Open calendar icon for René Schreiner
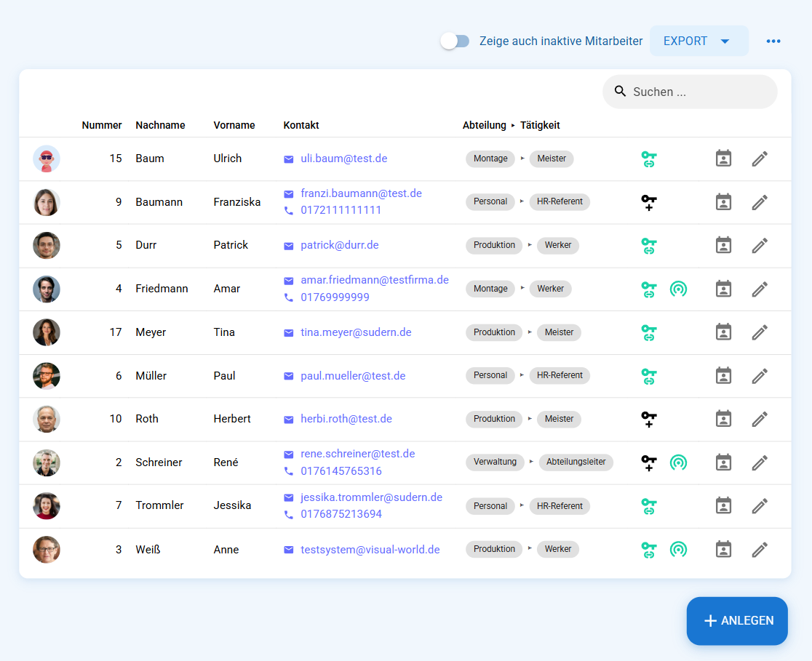Screen dimensions: 812x661 click(723, 462)
